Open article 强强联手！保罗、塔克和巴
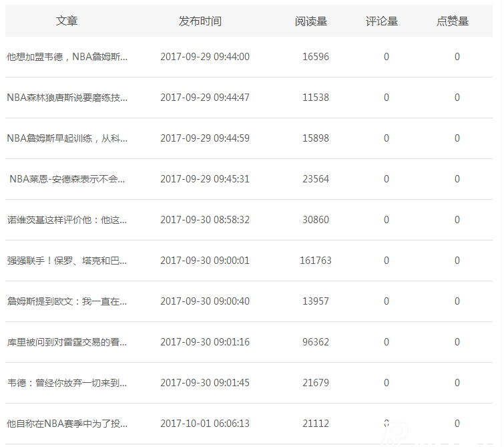The image size is (504, 447). coord(67,261)
